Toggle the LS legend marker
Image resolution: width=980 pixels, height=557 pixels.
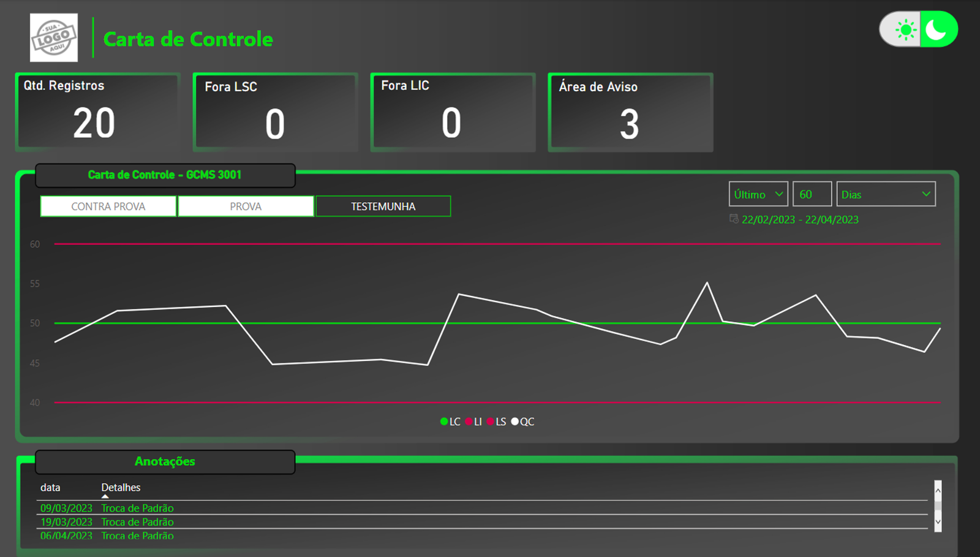(x=490, y=422)
